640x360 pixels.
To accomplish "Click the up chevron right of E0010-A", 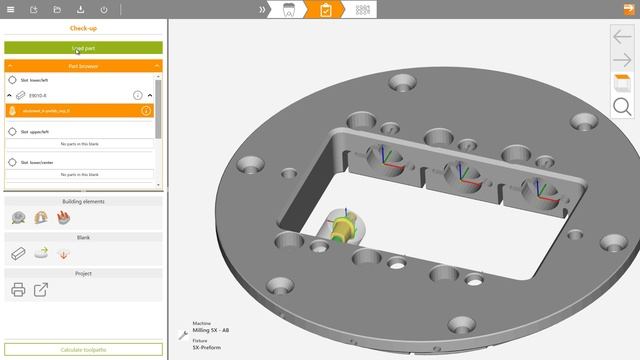I will click(150, 96).
